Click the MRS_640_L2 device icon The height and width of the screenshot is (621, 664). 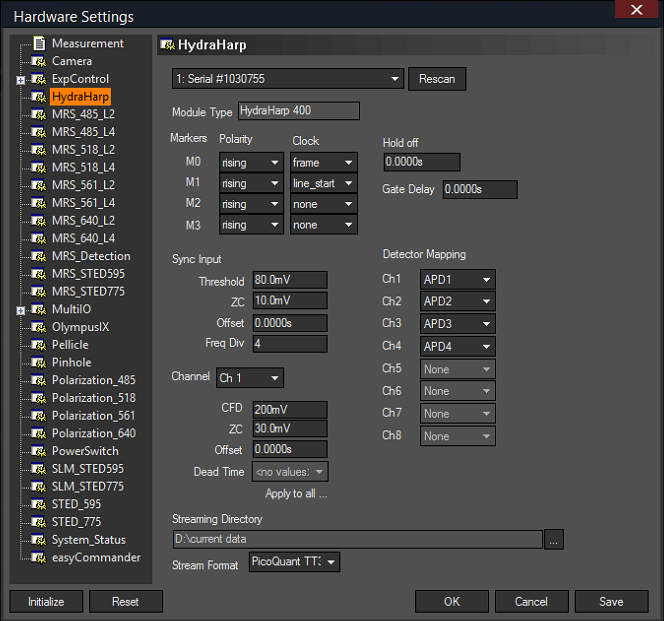39,221
